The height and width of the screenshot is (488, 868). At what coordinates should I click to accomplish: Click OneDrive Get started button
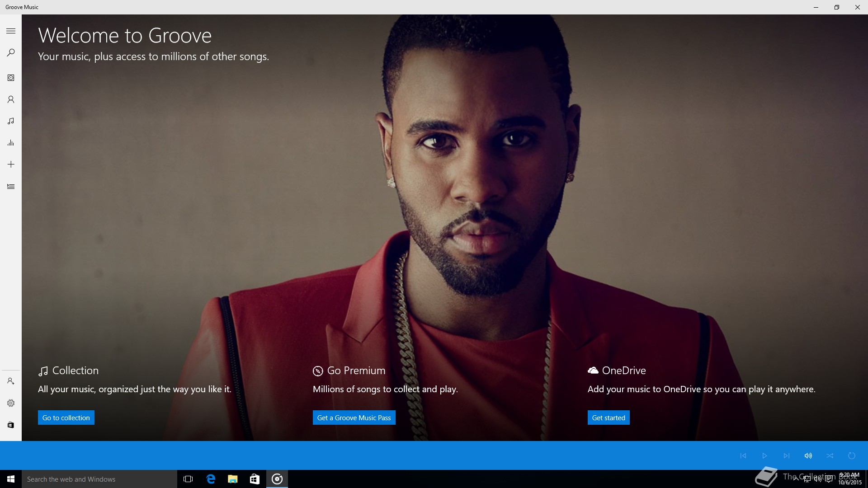609,418
